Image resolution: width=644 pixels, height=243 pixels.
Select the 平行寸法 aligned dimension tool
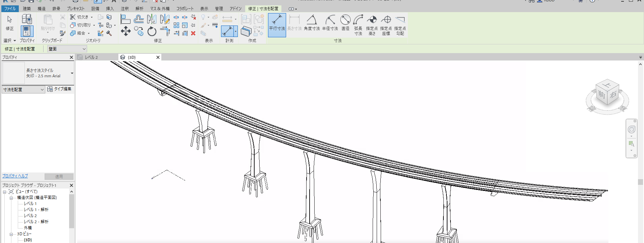pos(277,25)
